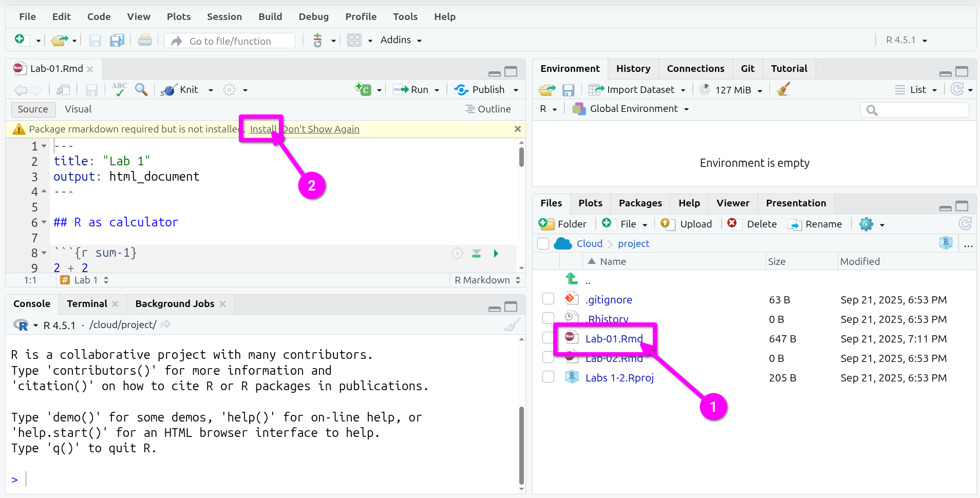Click the spell check ABC icon
Image resolution: width=980 pixels, height=498 pixels.
coord(119,90)
